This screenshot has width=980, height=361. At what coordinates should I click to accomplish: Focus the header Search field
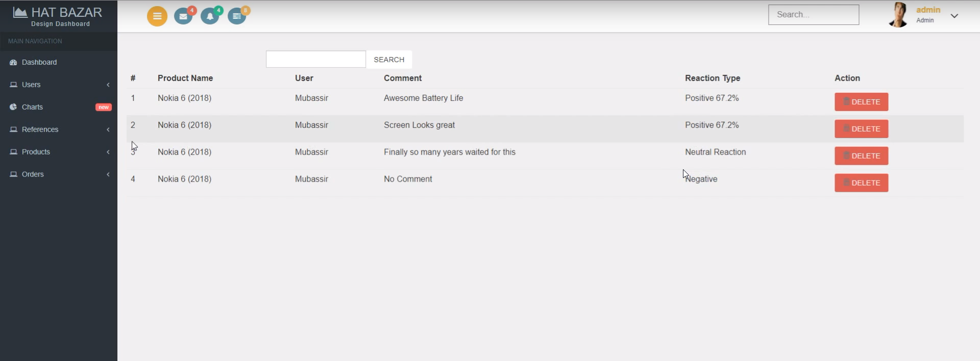point(814,15)
